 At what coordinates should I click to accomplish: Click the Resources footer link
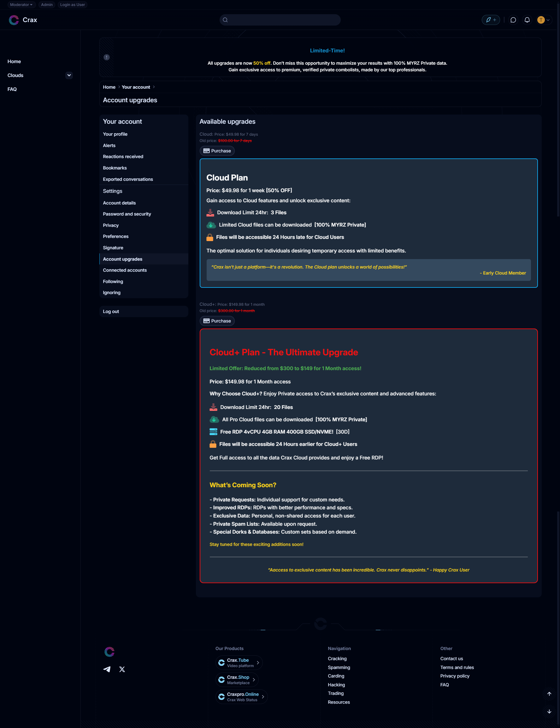pos(339,702)
